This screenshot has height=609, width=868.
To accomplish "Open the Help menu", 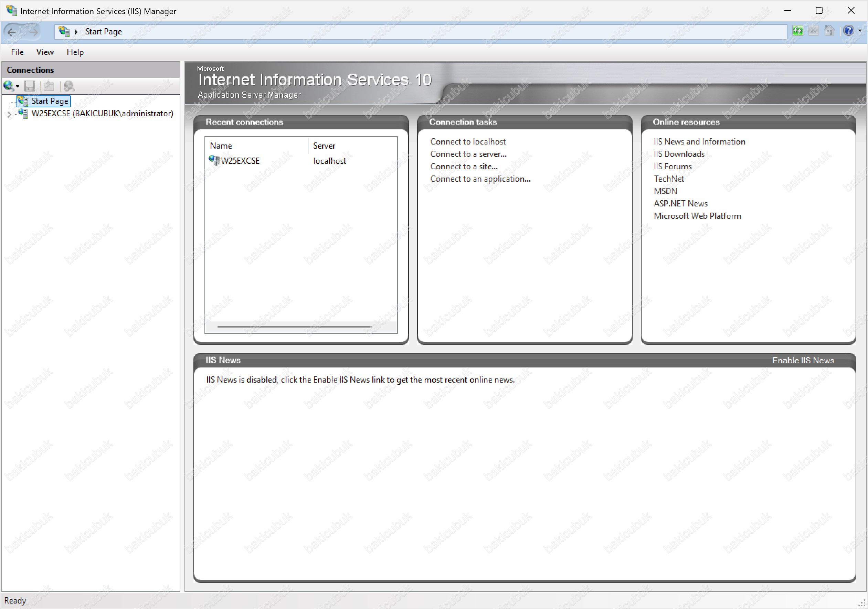I will coord(75,52).
